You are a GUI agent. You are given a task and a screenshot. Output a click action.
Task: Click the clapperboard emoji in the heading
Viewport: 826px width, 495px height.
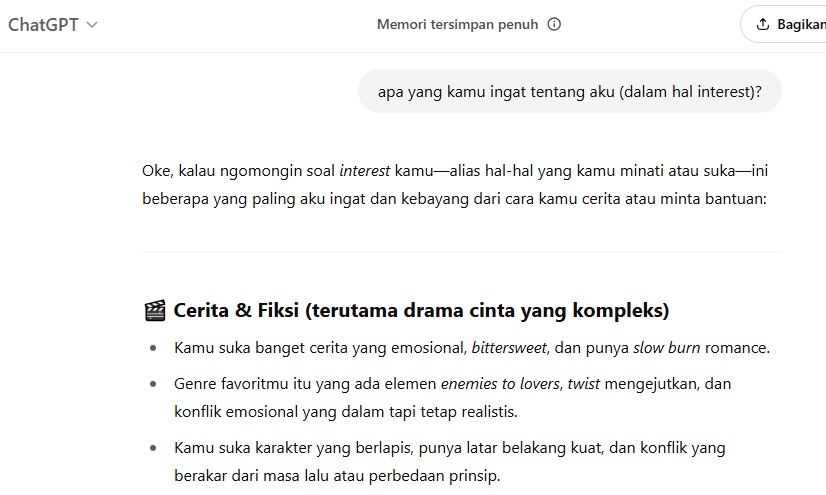point(154,310)
